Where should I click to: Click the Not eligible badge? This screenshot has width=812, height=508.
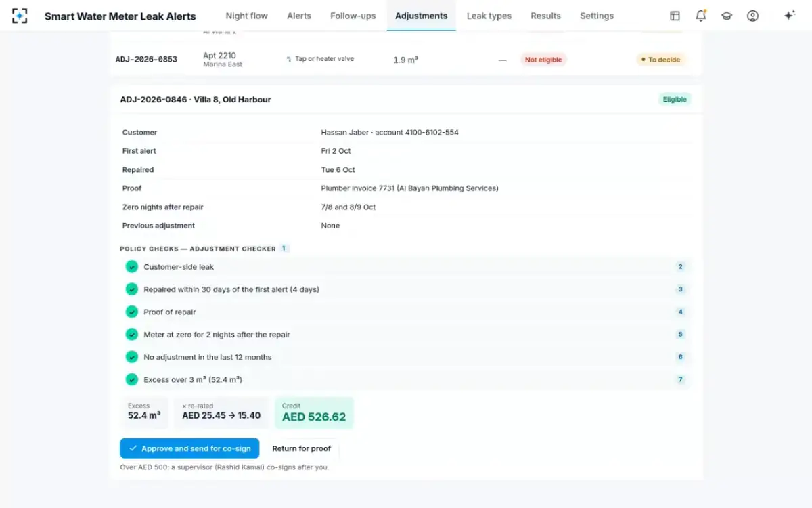tap(543, 60)
